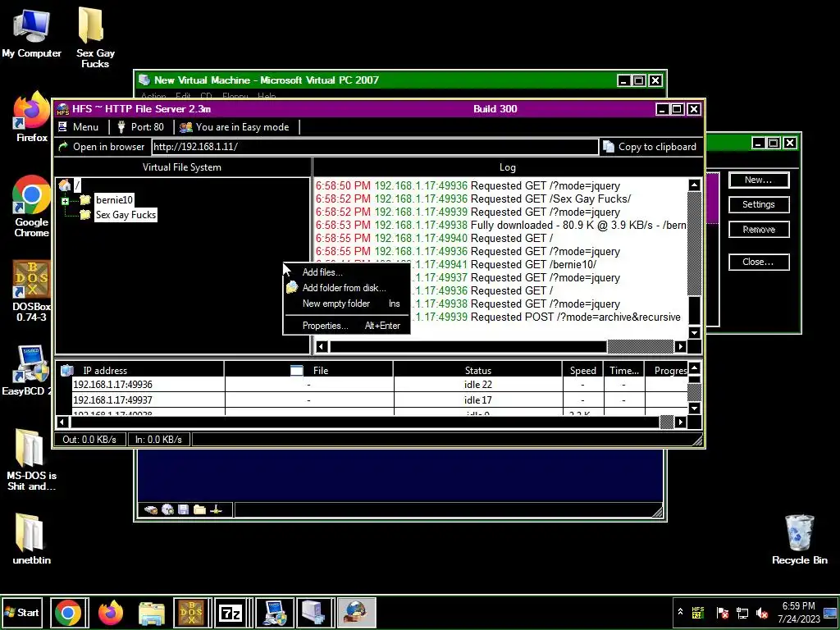Click the connection list left scroll arrow
The height and width of the screenshot is (630, 840).
coord(62,422)
